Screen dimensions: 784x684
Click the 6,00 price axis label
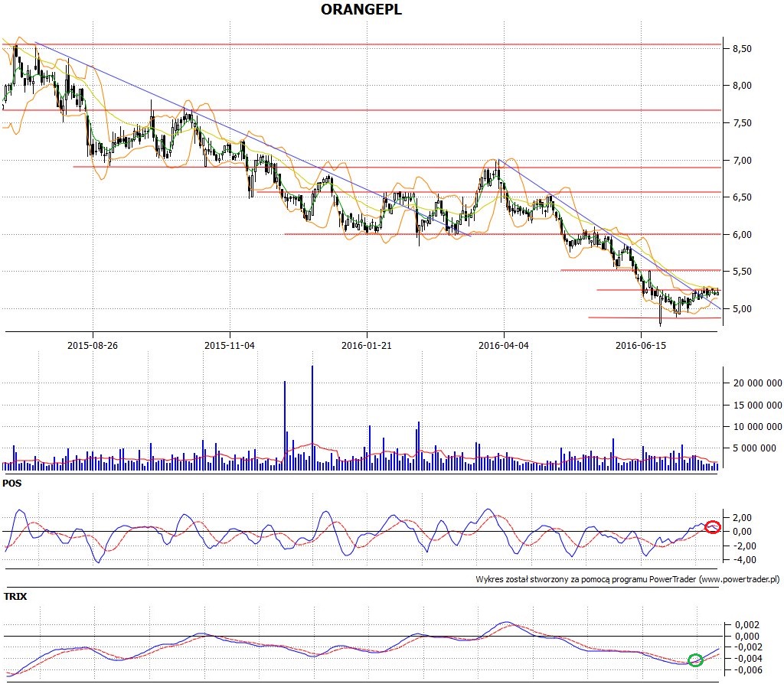[742, 234]
